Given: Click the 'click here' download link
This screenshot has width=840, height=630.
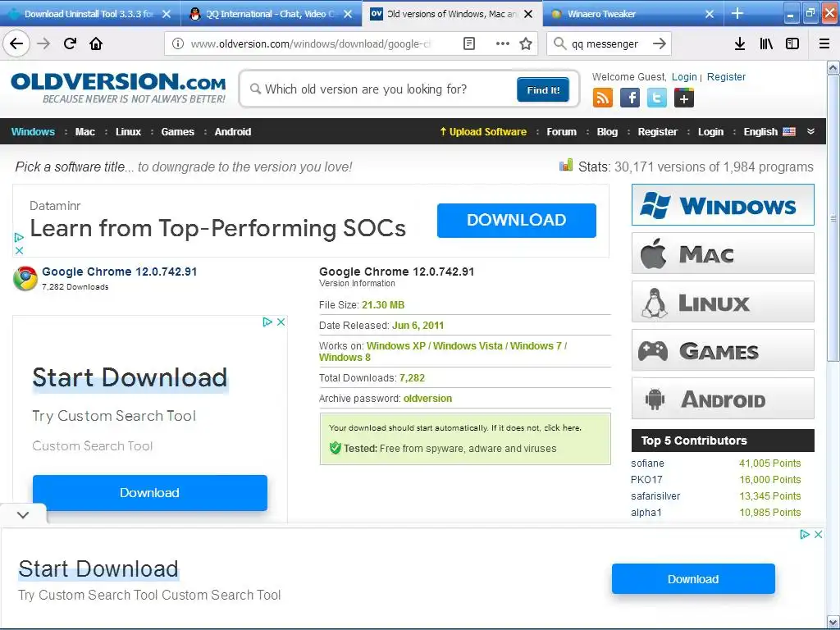Looking at the screenshot, I should click(x=562, y=428).
